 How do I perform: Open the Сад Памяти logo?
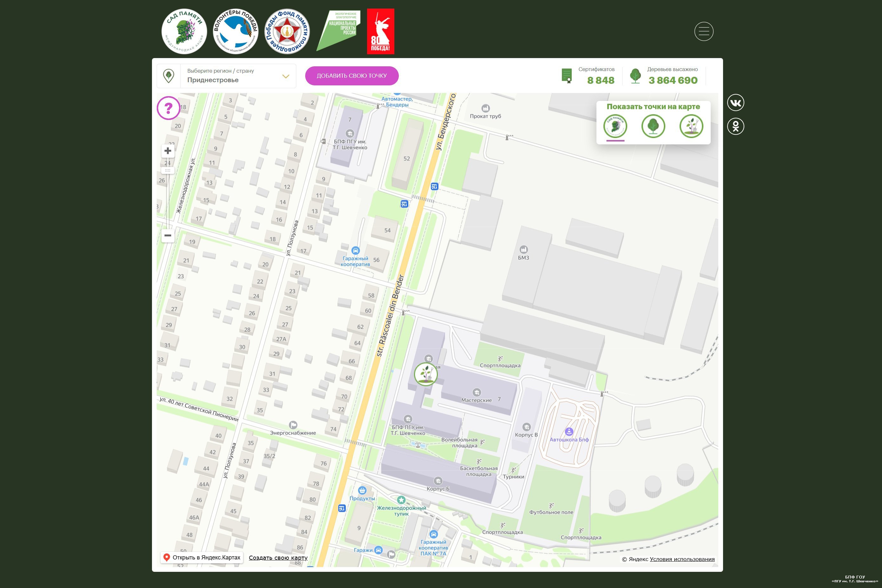[184, 31]
